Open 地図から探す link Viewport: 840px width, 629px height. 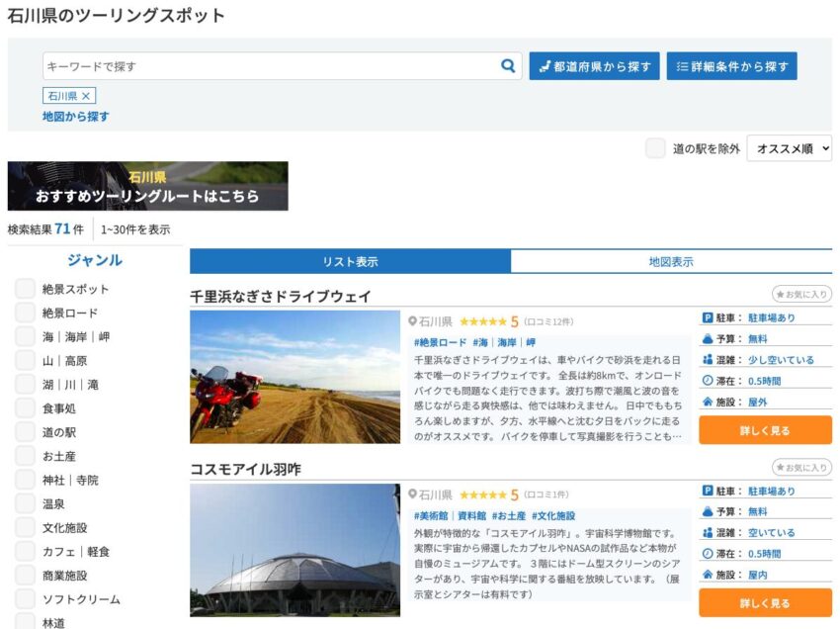(75, 117)
